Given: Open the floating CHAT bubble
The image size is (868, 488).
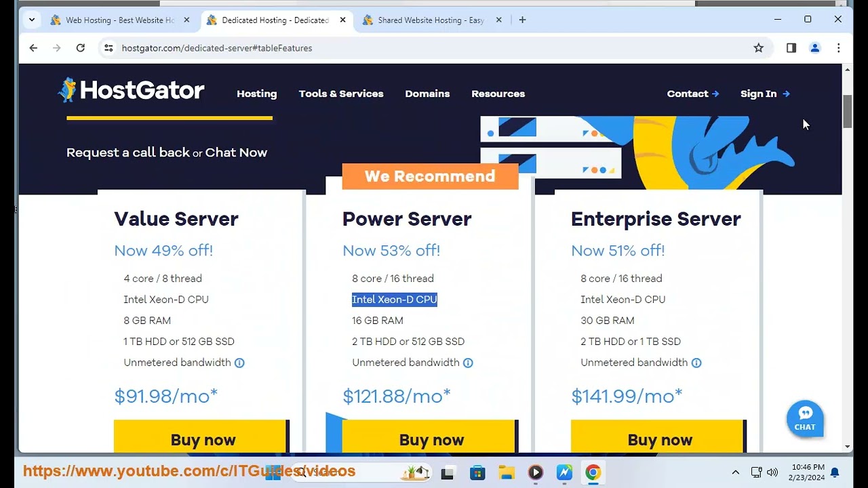Looking at the screenshot, I should 805,418.
